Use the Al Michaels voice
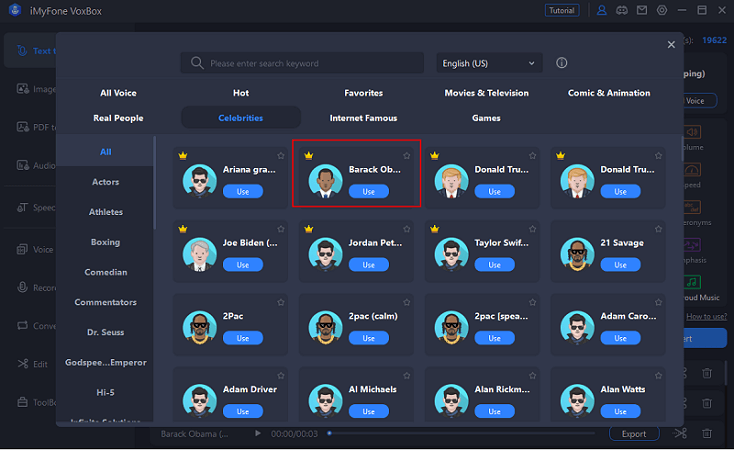 point(368,412)
